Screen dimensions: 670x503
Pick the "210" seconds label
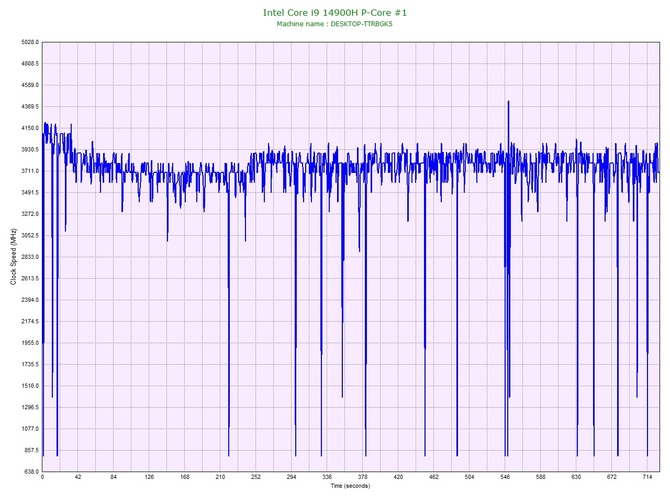pyautogui.click(x=220, y=477)
